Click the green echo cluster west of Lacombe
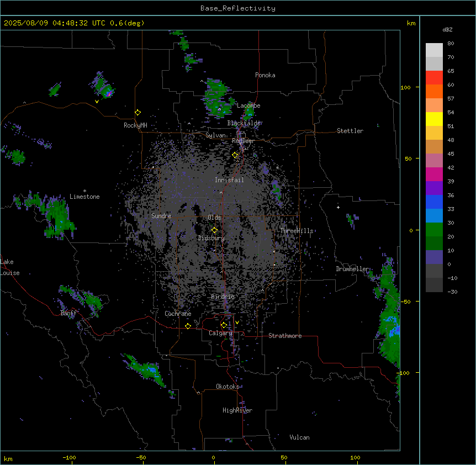Screen dimensions: 476x465 (x=218, y=98)
